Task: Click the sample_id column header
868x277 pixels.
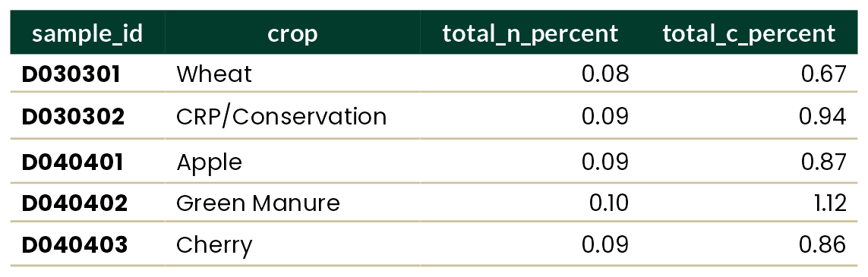Action: [x=87, y=33]
